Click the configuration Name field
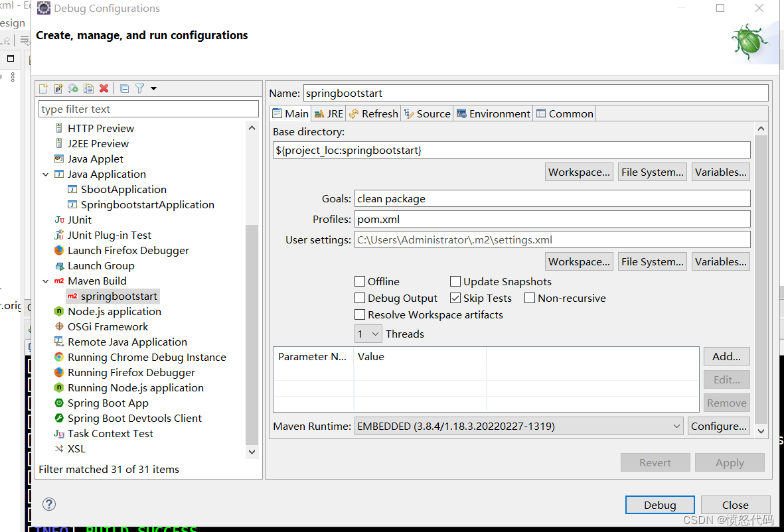The width and height of the screenshot is (784, 532). pyautogui.click(x=536, y=93)
